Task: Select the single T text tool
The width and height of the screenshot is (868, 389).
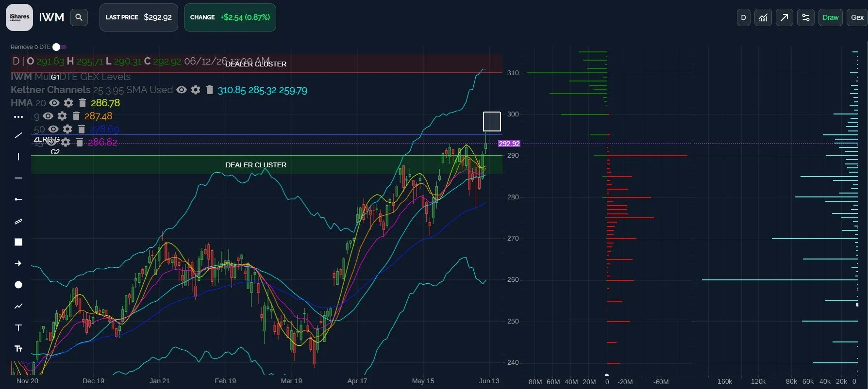Action: 18,327
